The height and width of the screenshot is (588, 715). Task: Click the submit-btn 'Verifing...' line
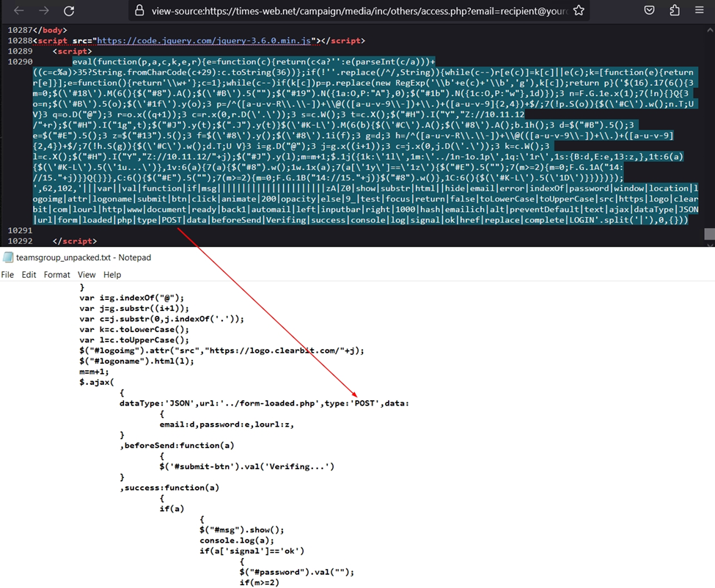(246, 466)
